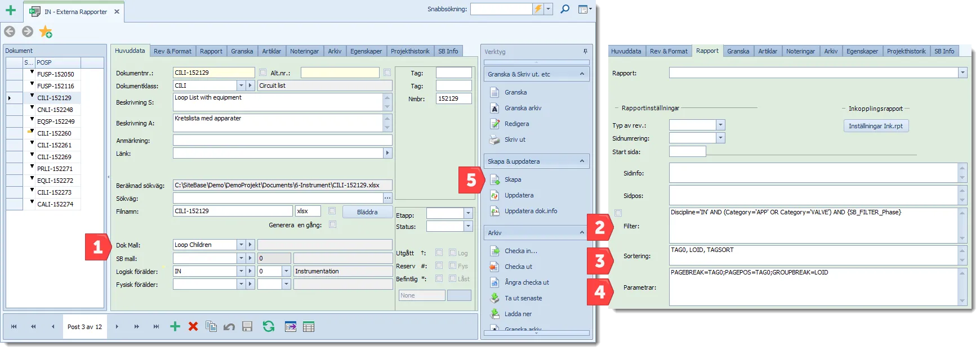Click the Checka in… tool
Image resolution: width=980 pixels, height=351 pixels.
(520, 251)
